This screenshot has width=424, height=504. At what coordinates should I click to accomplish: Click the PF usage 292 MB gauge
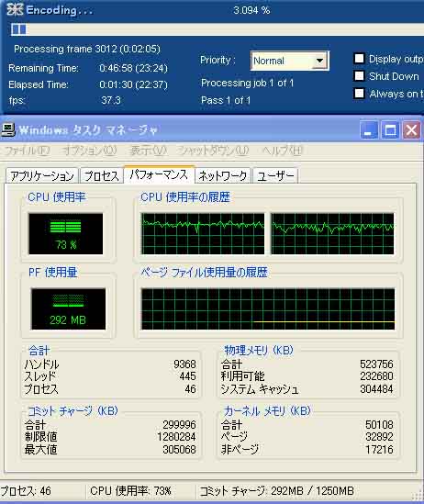(x=68, y=308)
